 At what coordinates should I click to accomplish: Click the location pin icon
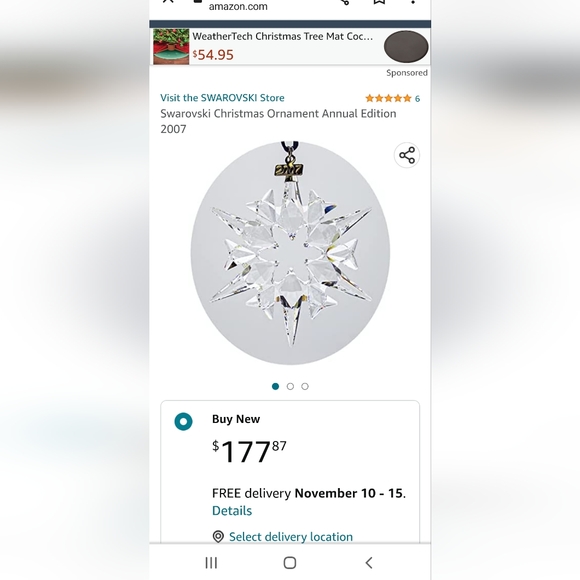coord(218,536)
